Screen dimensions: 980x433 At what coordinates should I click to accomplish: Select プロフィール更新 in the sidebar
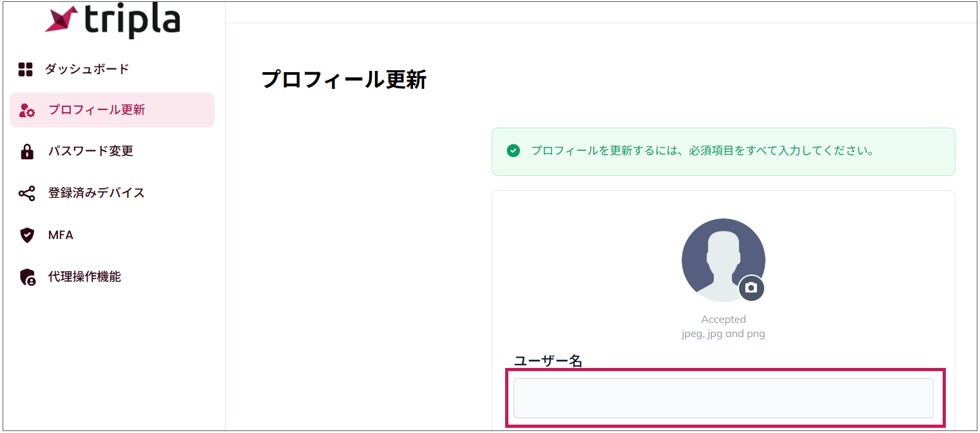97,110
